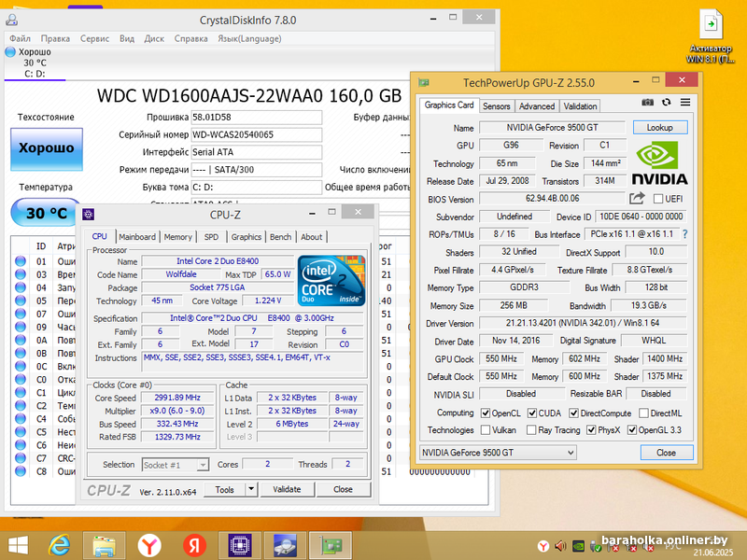Image resolution: width=747 pixels, height=560 pixels.
Task: Switch to CrystalDiskInfo taskbar icon
Action: (285, 545)
